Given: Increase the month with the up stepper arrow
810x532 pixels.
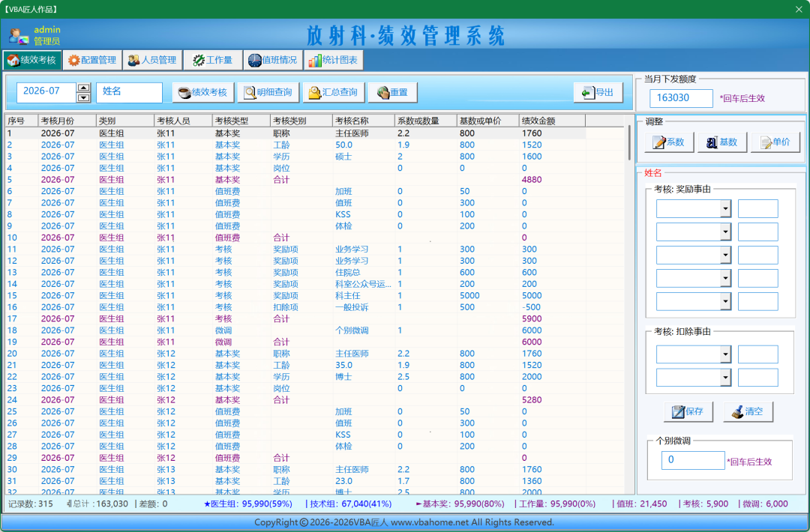Looking at the screenshot, I should coord(84,88).
